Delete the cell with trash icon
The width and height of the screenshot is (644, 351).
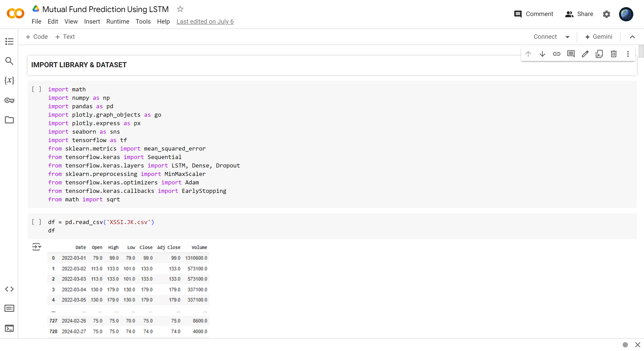(613, 54)
